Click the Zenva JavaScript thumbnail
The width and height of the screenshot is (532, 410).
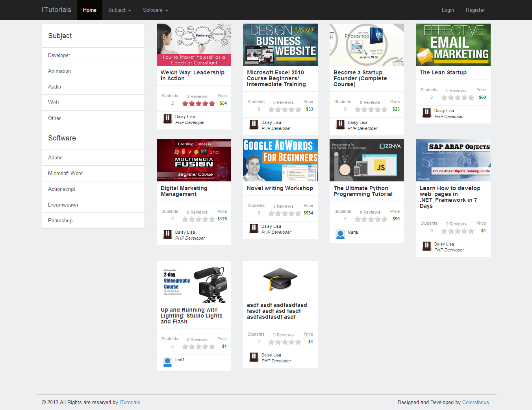[x=367, y=160]
